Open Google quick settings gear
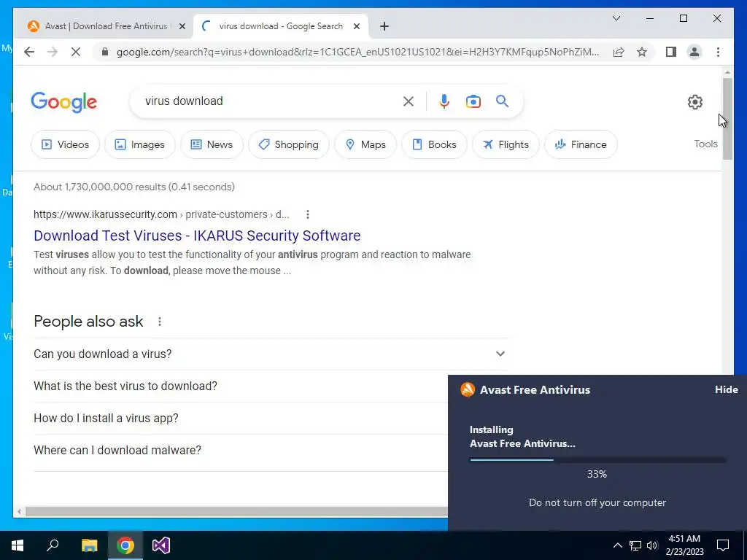Screen dimensions: 747x560 tap(695, 102)
